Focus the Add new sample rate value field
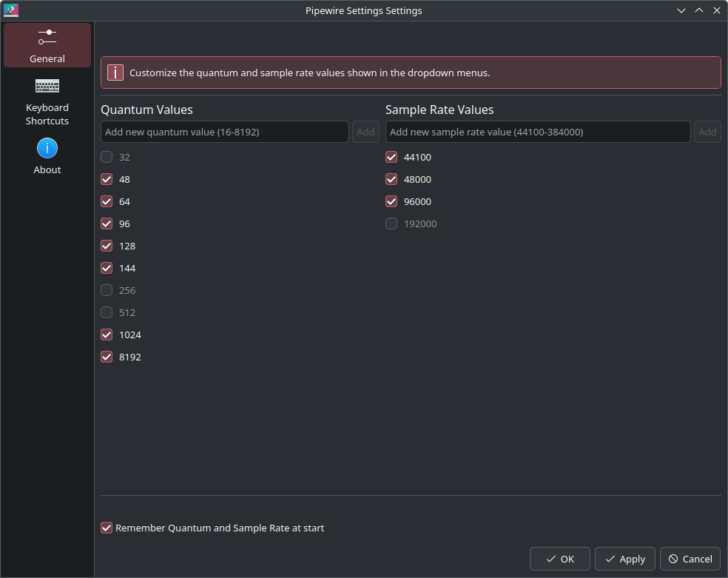This screenshot has width=728, height=578. click(x=538, y=132)
